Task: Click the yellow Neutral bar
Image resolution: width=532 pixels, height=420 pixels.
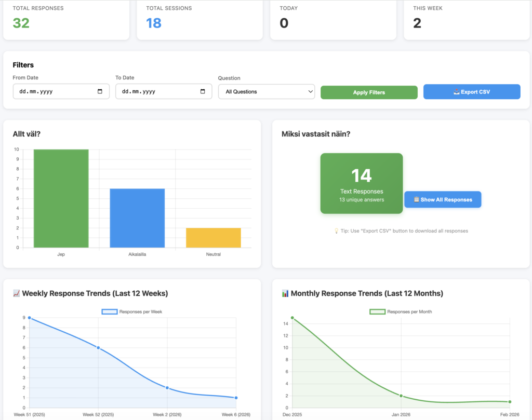Action: click(213, 238)
